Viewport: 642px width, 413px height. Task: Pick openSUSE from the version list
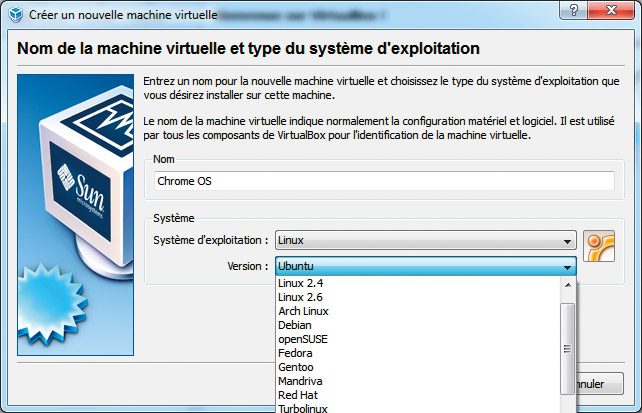tap(418, 339)
